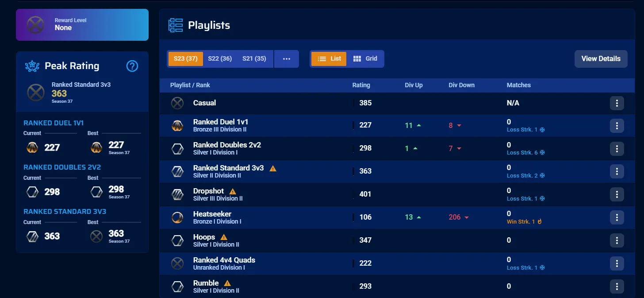The height and width of the screenshot is (298, 644).
Task: Click the Peak Rating laurel icon
Action: (32, 66)
